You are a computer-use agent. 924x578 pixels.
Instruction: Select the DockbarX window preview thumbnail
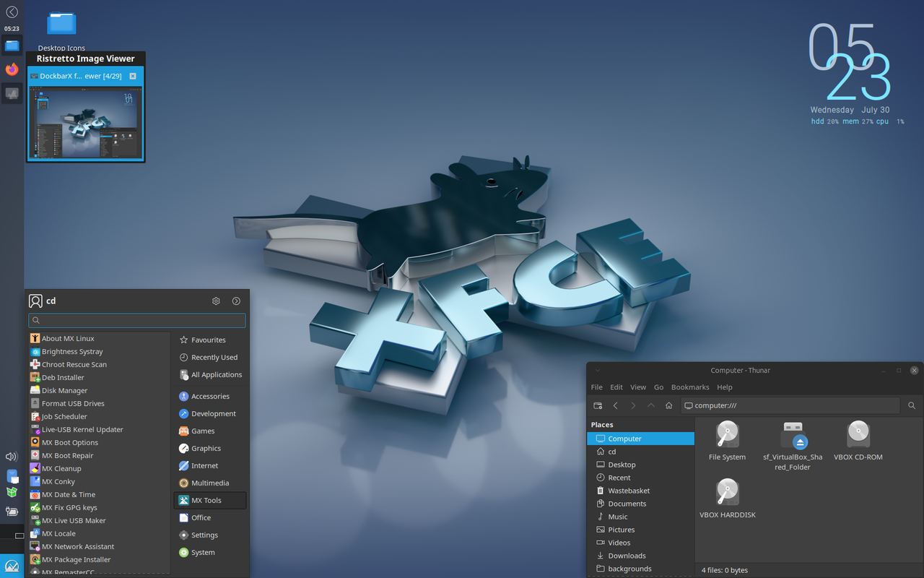(x=86, y=122)
